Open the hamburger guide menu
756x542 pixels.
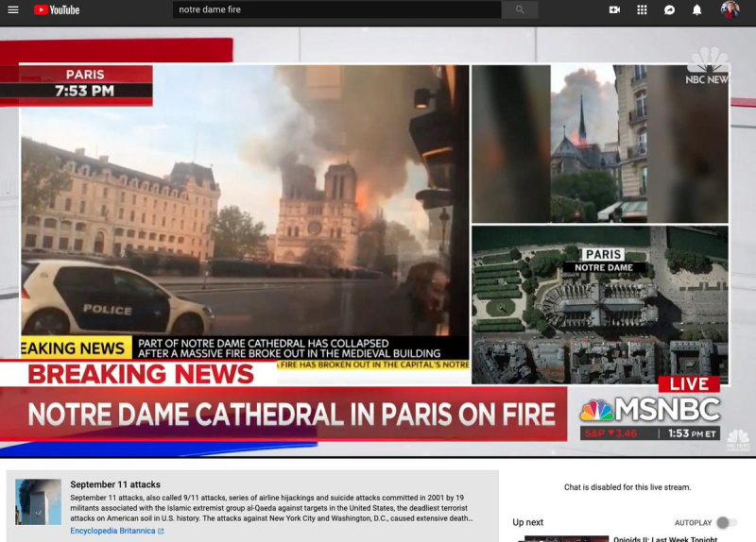[x=13, y=9]
